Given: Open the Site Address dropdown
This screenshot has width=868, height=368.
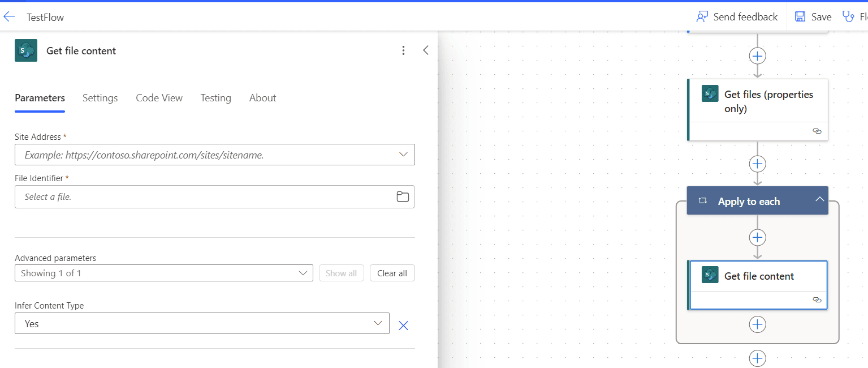Looking at the screenshot, I should tap(403, 154).
